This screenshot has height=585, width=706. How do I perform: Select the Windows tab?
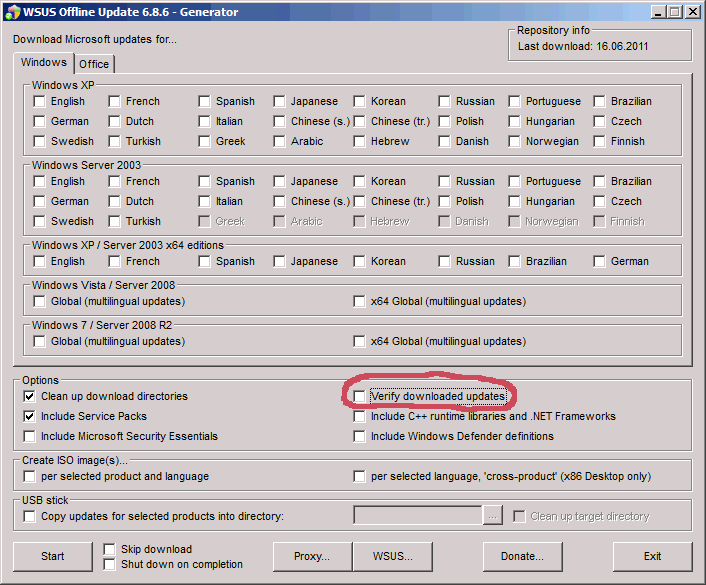43,63
